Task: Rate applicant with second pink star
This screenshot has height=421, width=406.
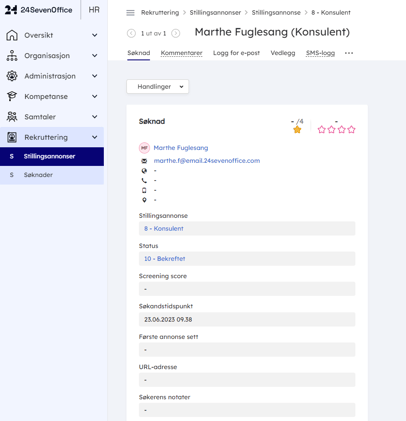Action: click(331, 129)
